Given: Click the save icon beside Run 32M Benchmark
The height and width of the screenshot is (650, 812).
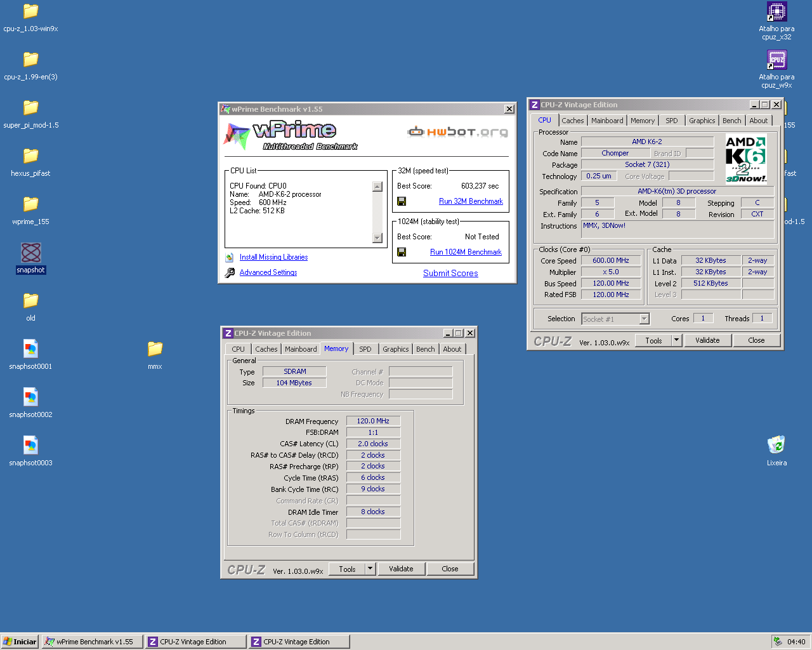Looking at the screenshot, I should pyautogui.click(x=402, y=201).
